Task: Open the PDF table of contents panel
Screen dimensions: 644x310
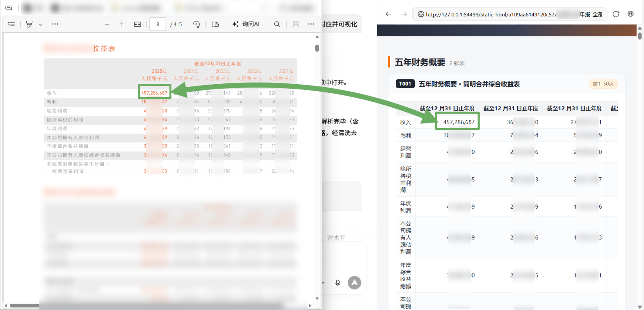Action: pos(11,24)
